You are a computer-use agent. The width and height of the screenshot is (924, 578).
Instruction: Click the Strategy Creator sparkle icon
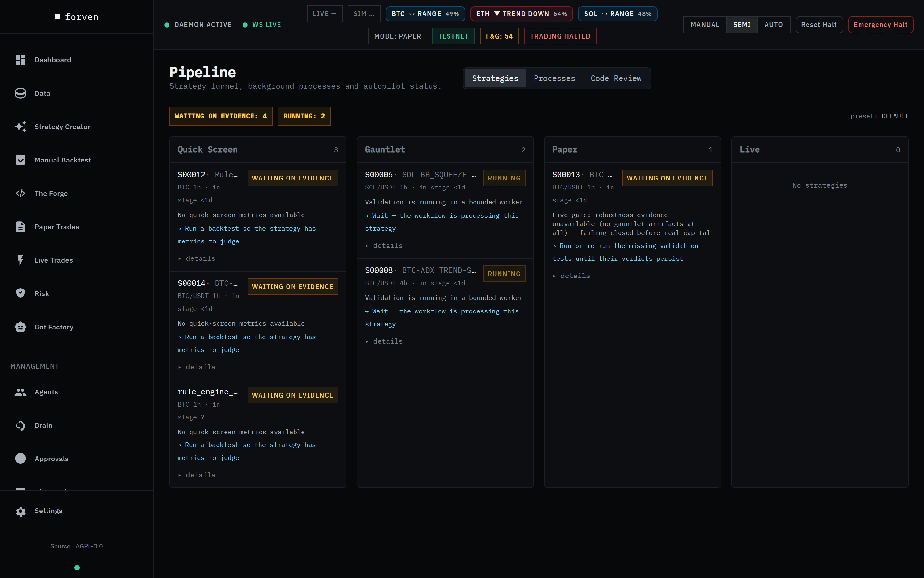point(20,127)
